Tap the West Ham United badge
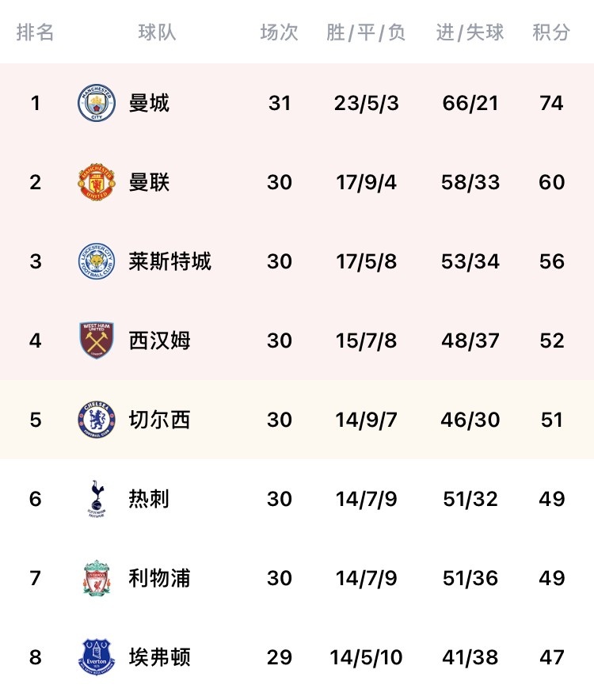 [x=97, y=340]
